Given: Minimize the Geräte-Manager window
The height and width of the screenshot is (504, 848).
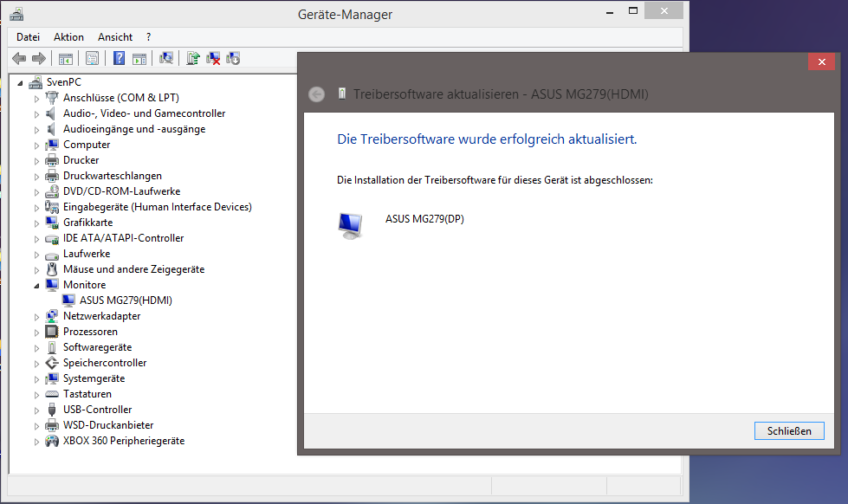Looking at the screenshot, I should [610, 11].
